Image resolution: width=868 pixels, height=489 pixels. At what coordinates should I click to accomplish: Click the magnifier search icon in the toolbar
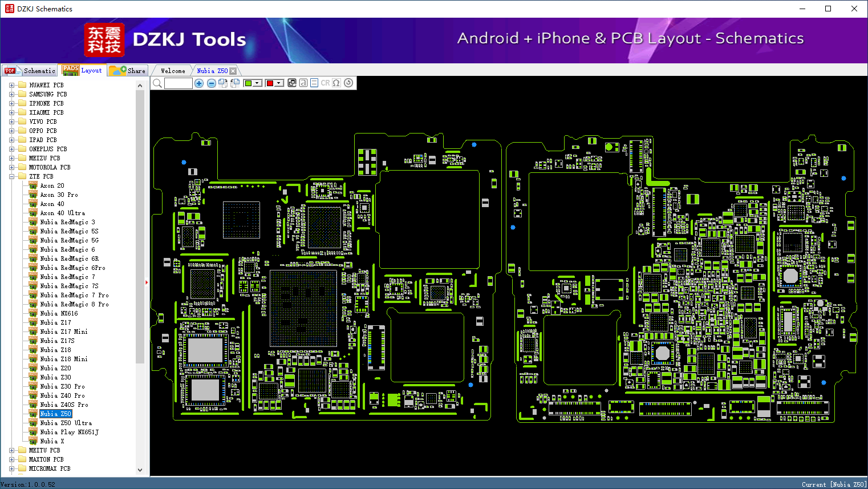point(157,83)
